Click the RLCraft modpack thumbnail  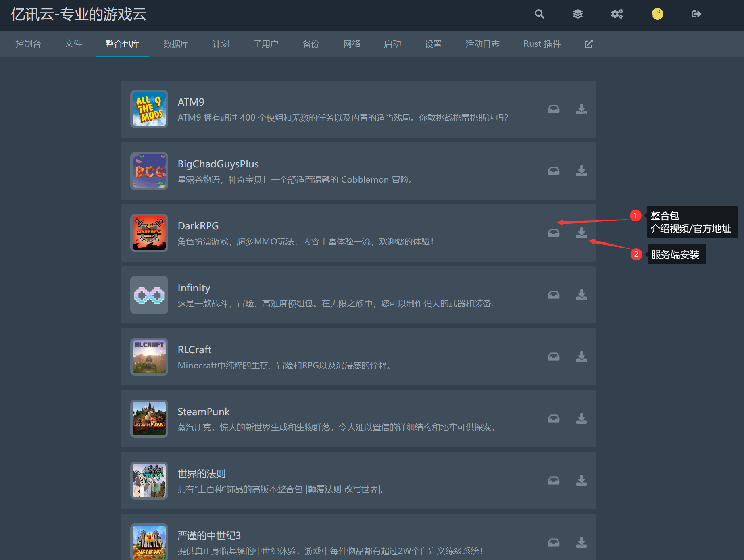[x=149, y=357]
